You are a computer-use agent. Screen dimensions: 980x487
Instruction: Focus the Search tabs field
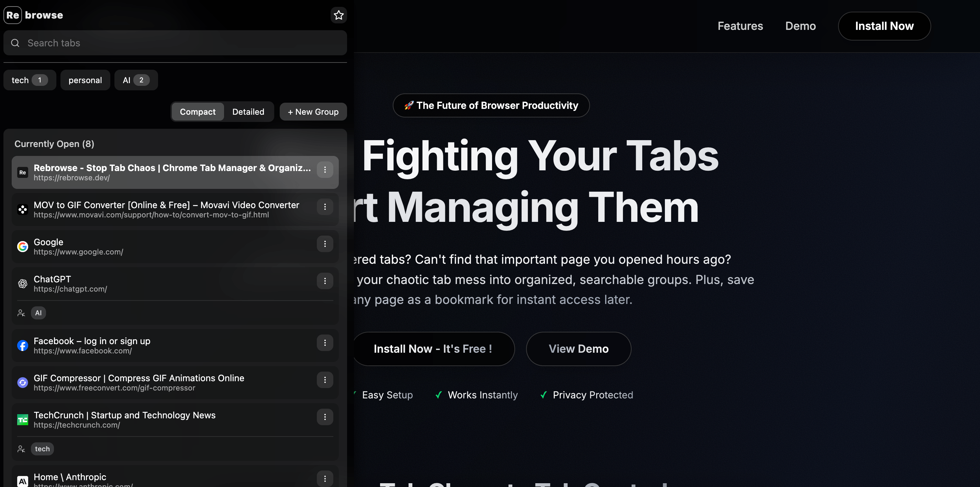click(x=175, y=43)
